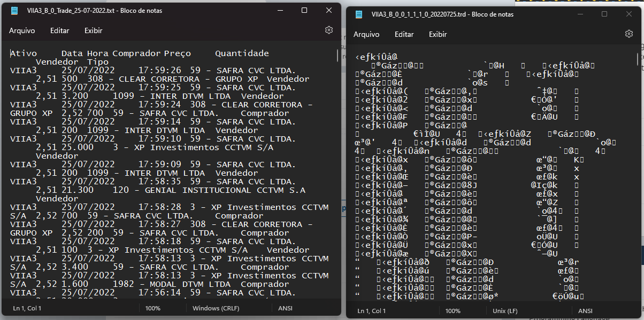The width and height of the screenshot is (644, 320).
Task: Open settings gear in the .trd Notepad window
Action: click(x=629, y=34)
